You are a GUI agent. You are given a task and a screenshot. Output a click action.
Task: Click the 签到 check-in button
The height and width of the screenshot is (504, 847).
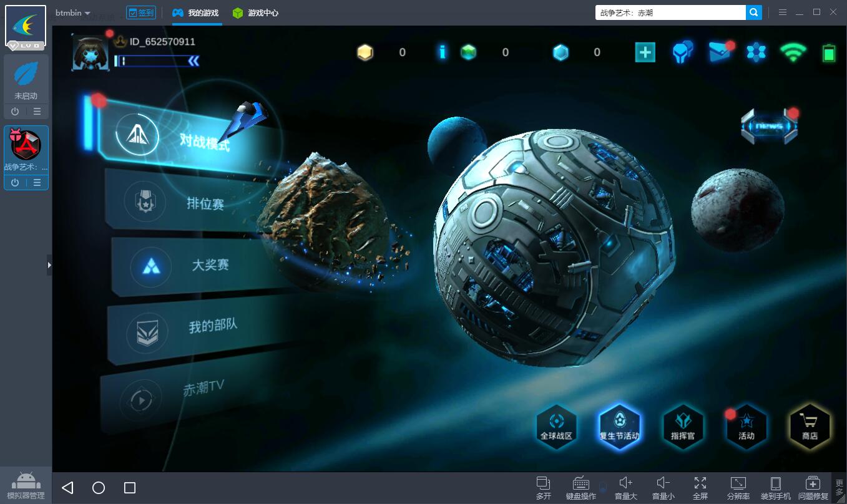(141, 12)
